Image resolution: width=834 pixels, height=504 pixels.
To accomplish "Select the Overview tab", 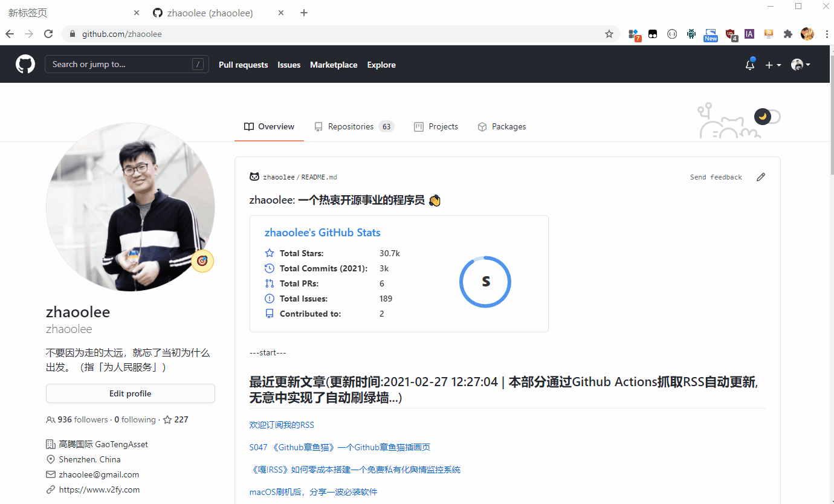I will [x=269, y=126].
